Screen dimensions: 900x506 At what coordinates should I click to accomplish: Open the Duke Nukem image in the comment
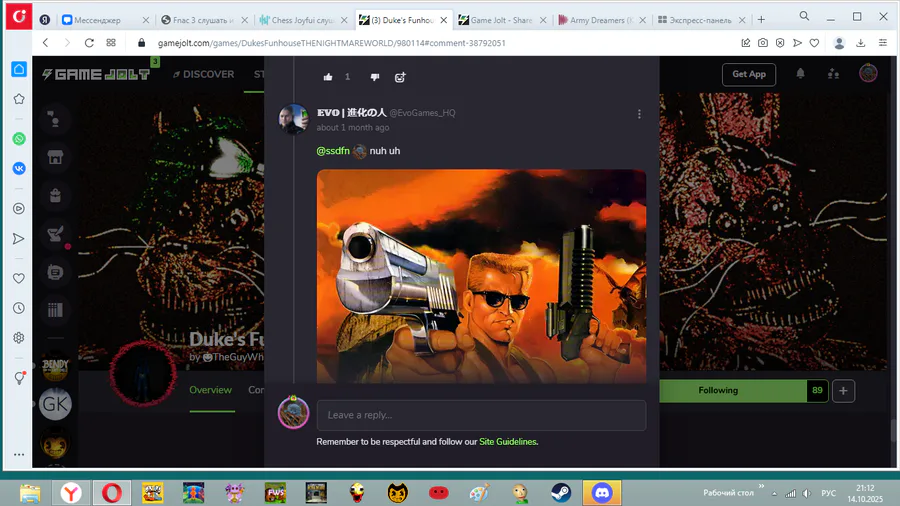pyautogui.click(x=481, y=276)
